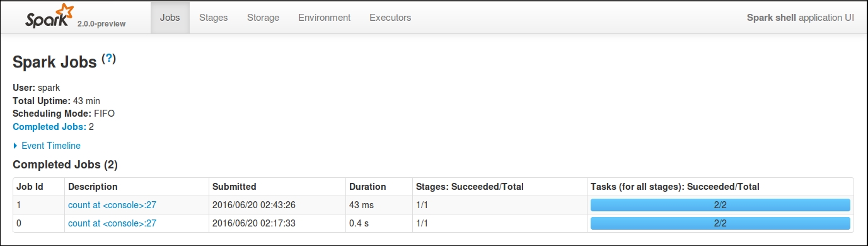This screenshot has height=246, width=868.
Task: Open the Spark Jobs help question mark
Action: click(109, 59)
